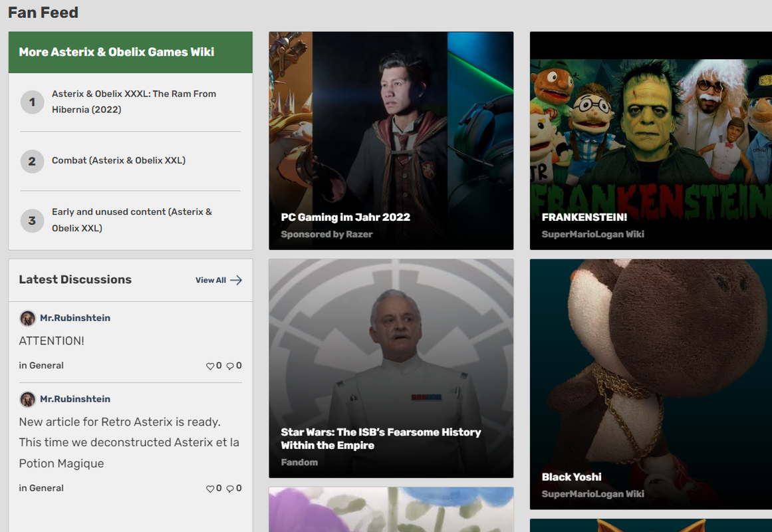This screenshot has height=532, width=772.
Task: Click the More Asterix & Obelix Games Wiki header
Action: [130, 53]
